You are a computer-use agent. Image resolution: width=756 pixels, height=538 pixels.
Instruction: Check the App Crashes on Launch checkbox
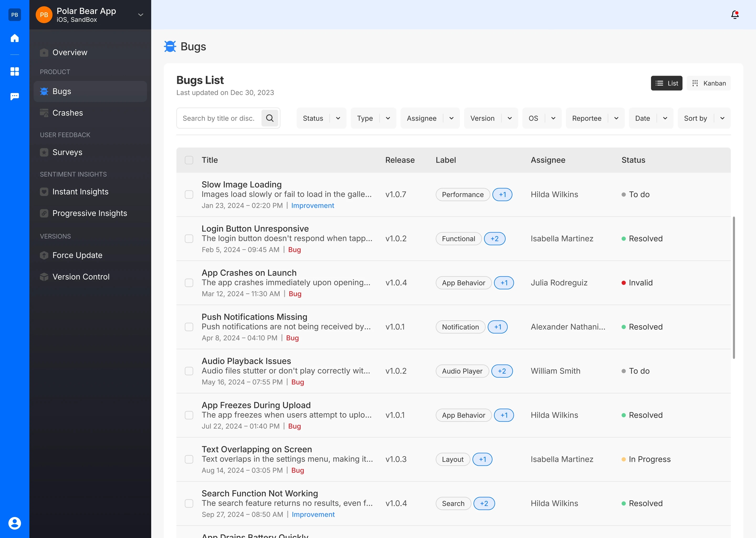[x=189, y=283]
